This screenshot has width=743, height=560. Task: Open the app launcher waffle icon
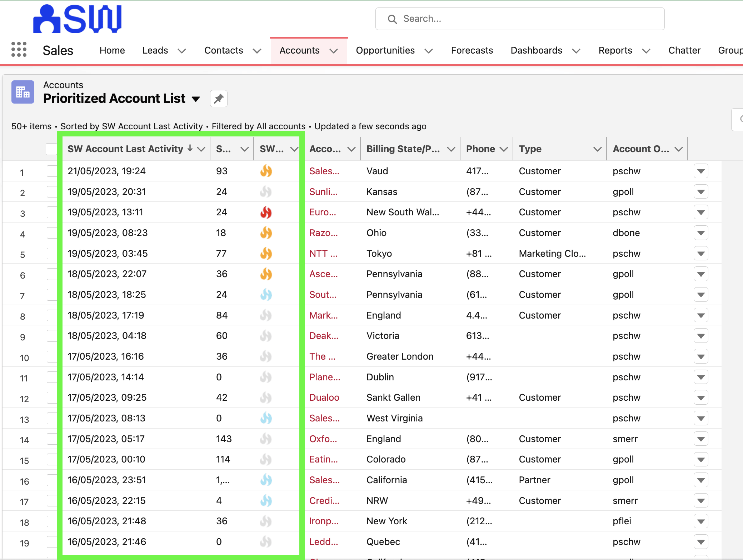click(19, 50)
